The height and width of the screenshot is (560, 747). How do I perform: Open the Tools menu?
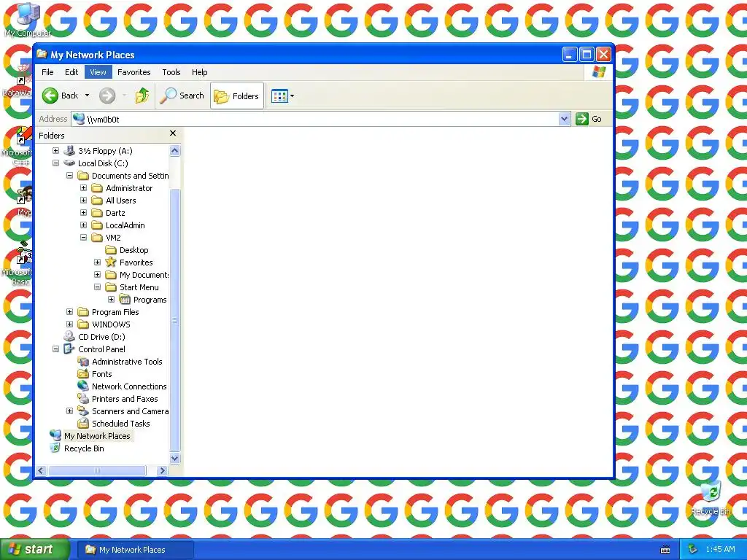[x=171, y=72]
